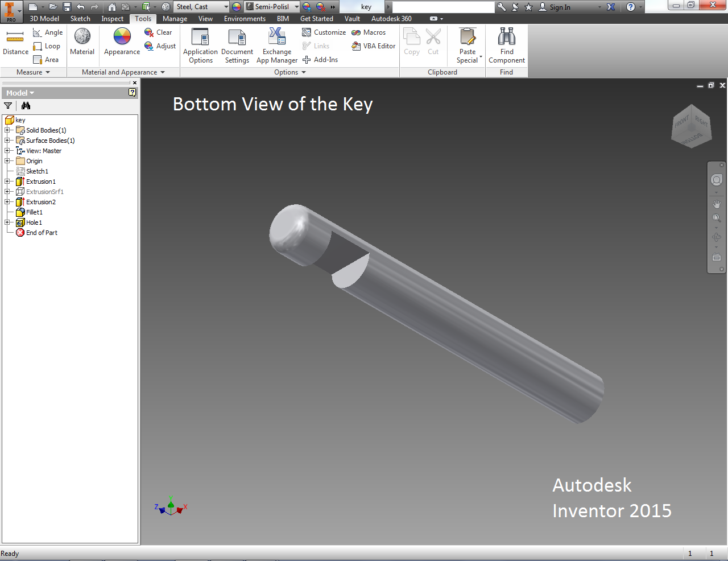Expand the Origin folder node
The width and height of the screenshot is (728, 561).
coord(7,161)
